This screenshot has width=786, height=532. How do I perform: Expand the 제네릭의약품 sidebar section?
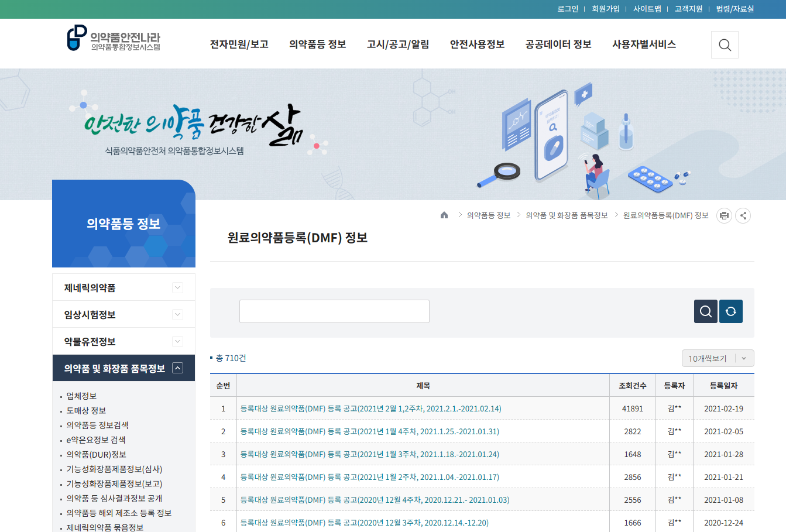pos(177,287)
